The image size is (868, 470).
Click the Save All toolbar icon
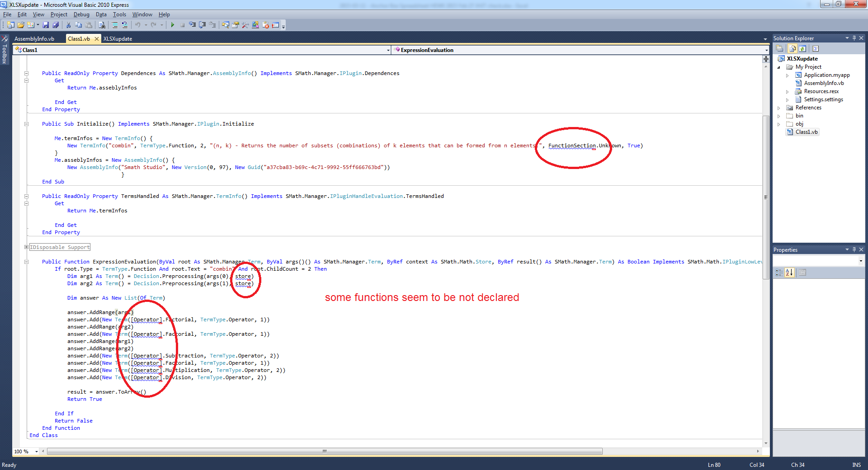[56, 25]
